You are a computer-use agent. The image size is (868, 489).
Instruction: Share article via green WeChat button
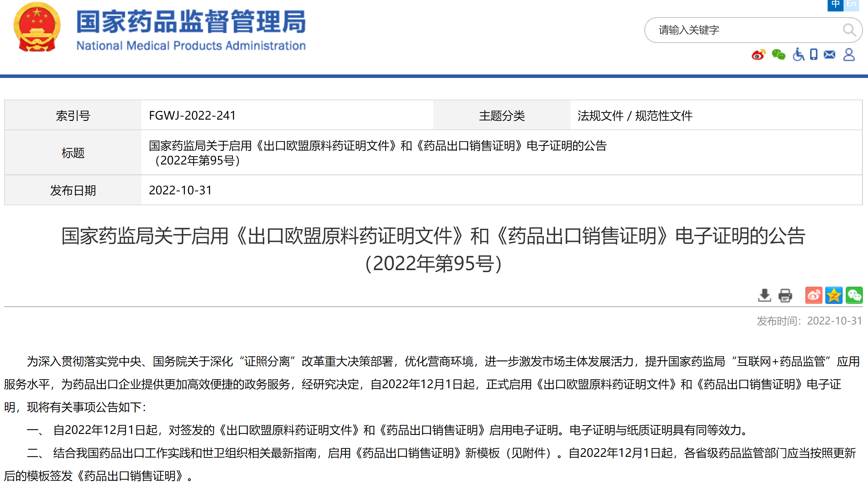tap(854, 296)
